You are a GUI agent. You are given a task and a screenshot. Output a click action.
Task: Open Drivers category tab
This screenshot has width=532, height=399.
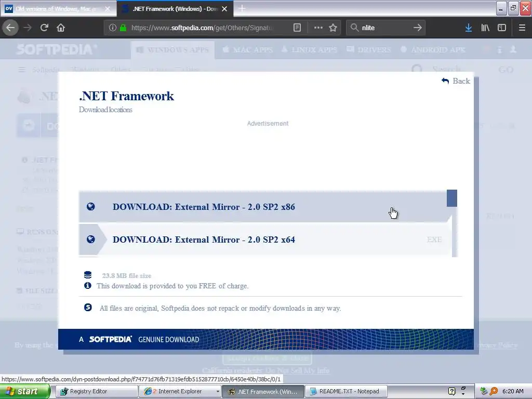369,50
